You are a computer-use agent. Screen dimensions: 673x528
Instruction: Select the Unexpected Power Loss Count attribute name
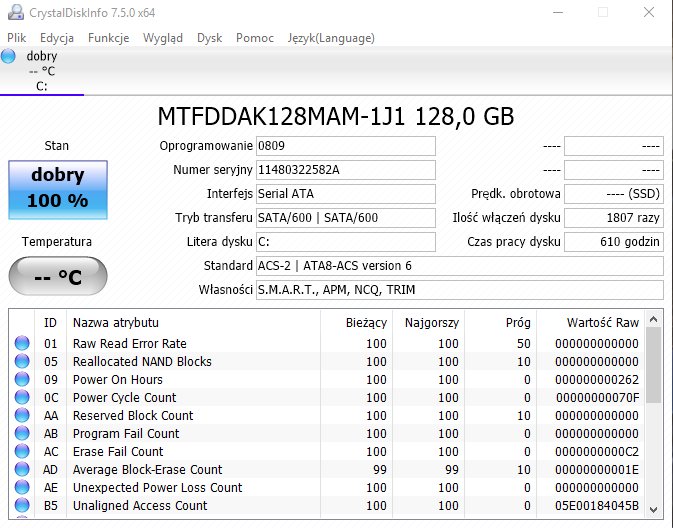pyautogui.click(x=158, y=488)
